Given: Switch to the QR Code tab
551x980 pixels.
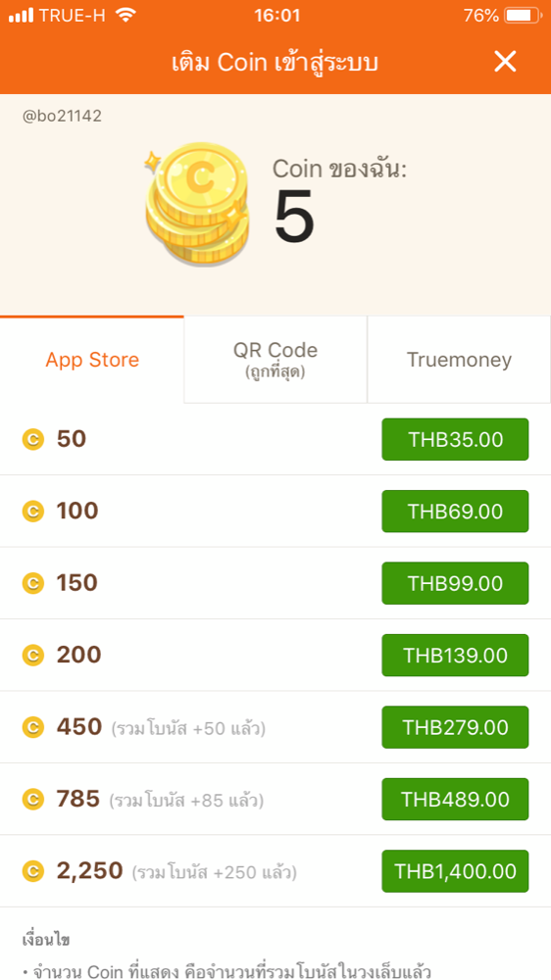Looking at the screenshot, I should (275, 360).
